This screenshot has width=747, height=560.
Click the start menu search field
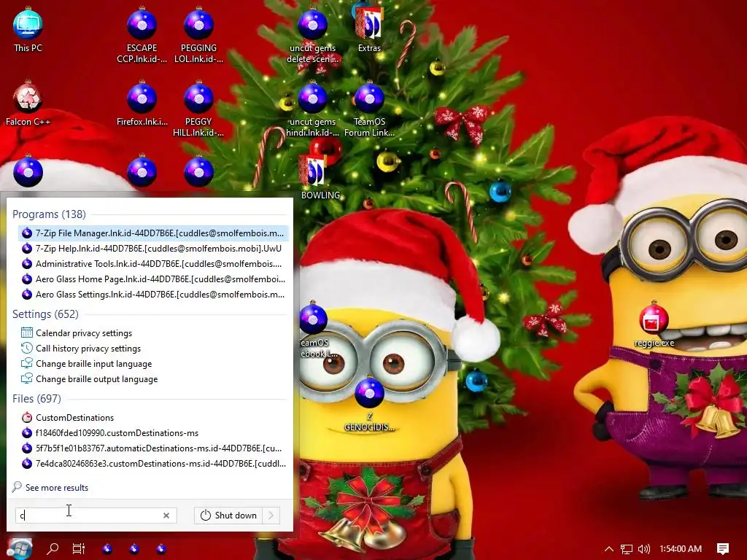tap(96, 516)
